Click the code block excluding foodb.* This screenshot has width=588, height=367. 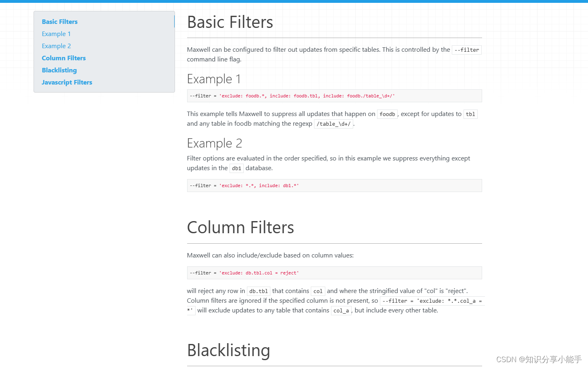[x=334, y=96]
